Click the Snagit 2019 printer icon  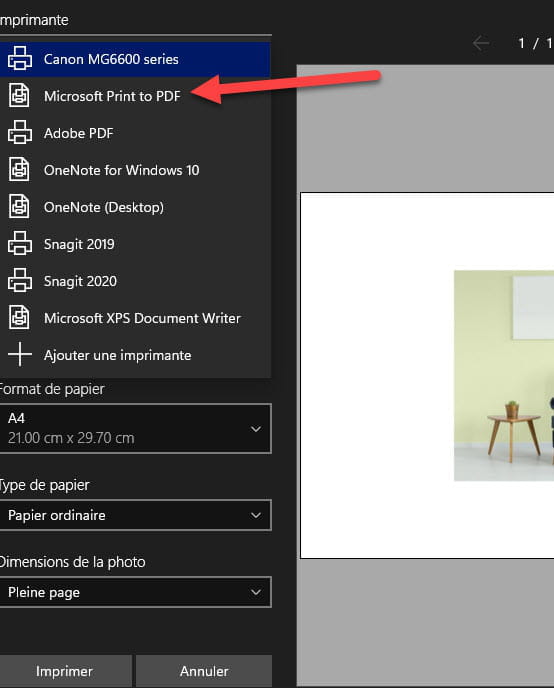point(20,244)
